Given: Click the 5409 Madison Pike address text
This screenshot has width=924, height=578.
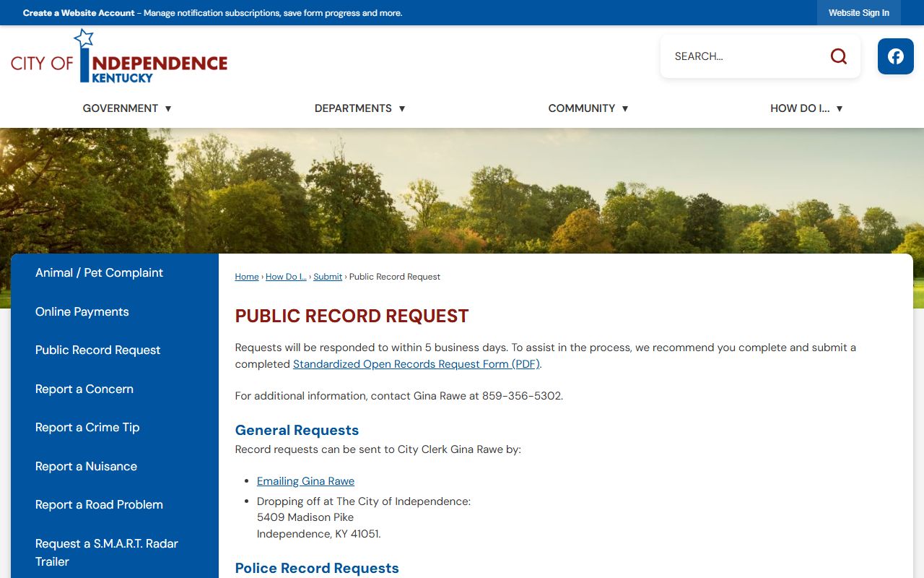Looking at the screenshot, I should (305, 517).
